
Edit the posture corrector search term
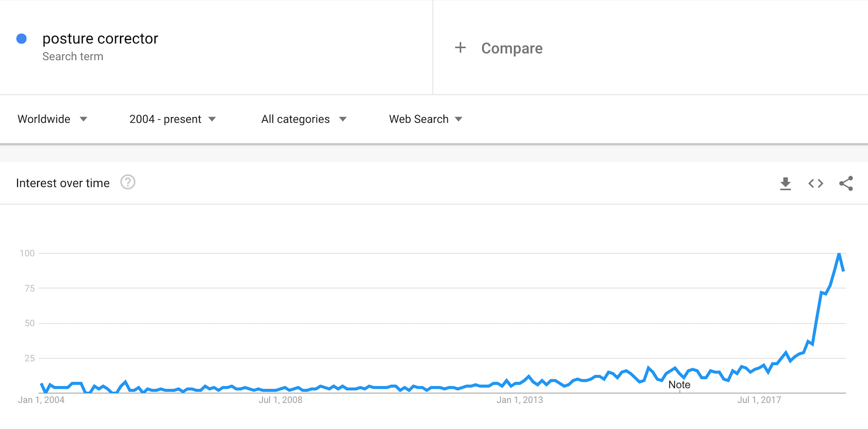100,39
